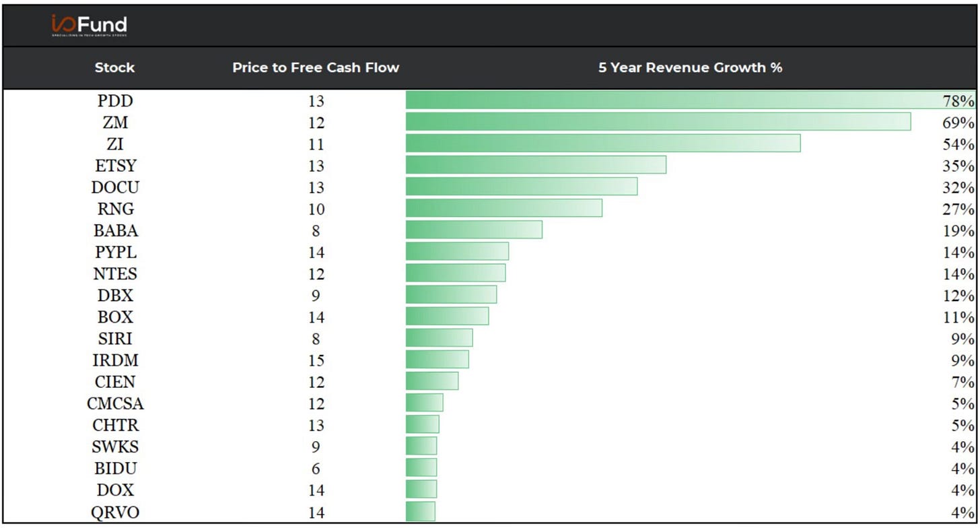Select the CHTR stock ticker

(x=115, y=424)
